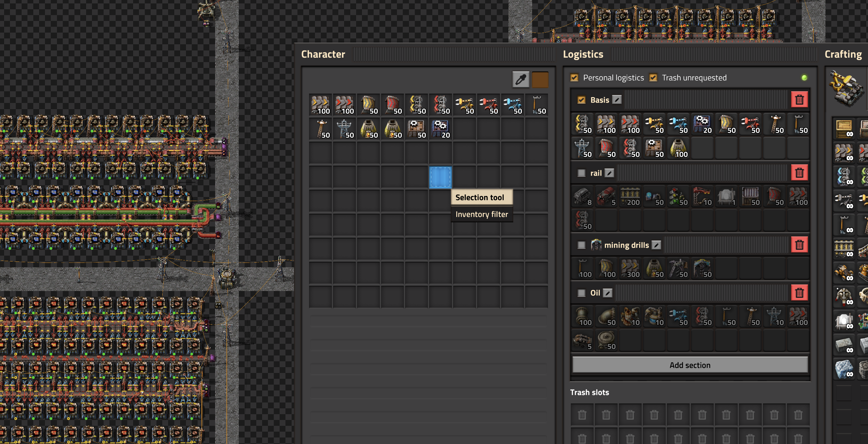This screenshot has height=444, width=868.
Task: Delete the rail logistics section
Action: pos(799,173)
